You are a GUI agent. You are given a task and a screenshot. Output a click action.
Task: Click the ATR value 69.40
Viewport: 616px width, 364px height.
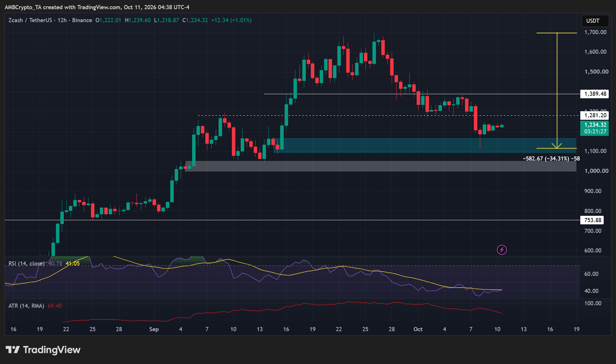click(55, 306)
